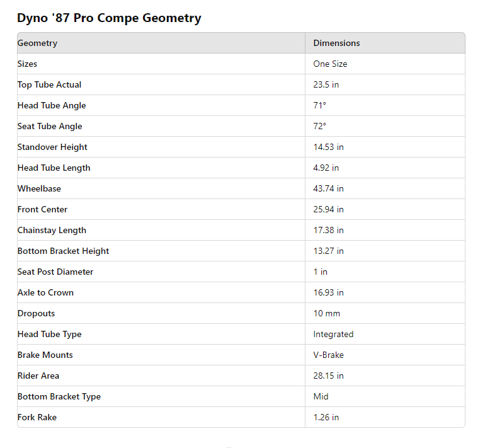Viewport: 485px width, 448px height.
Task: Select the Head Tube Length label
Action: coord(54,168)
